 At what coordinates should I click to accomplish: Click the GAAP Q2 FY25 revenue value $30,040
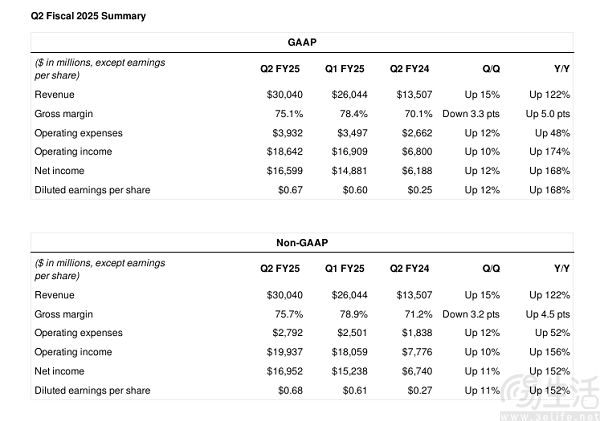coord(285,95)
